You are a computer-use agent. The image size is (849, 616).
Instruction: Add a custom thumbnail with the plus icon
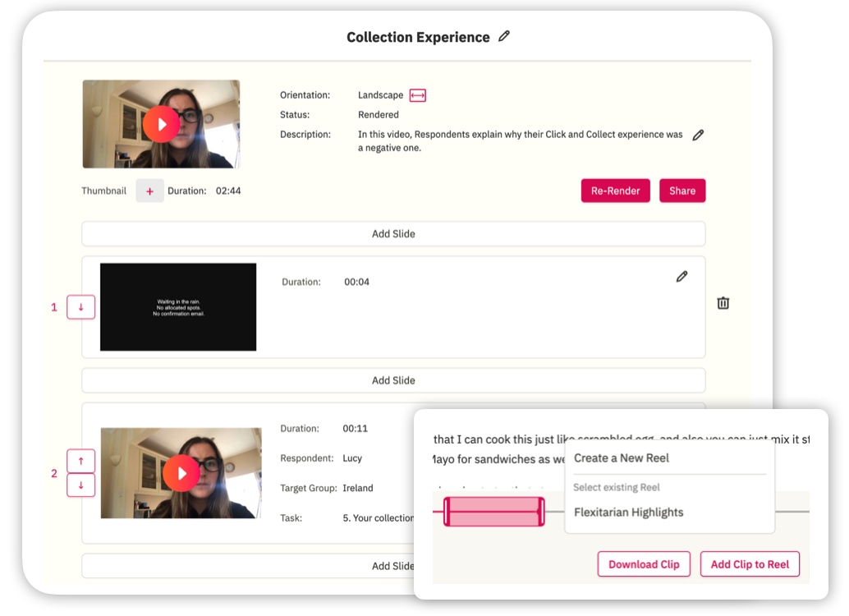(149, 190)
